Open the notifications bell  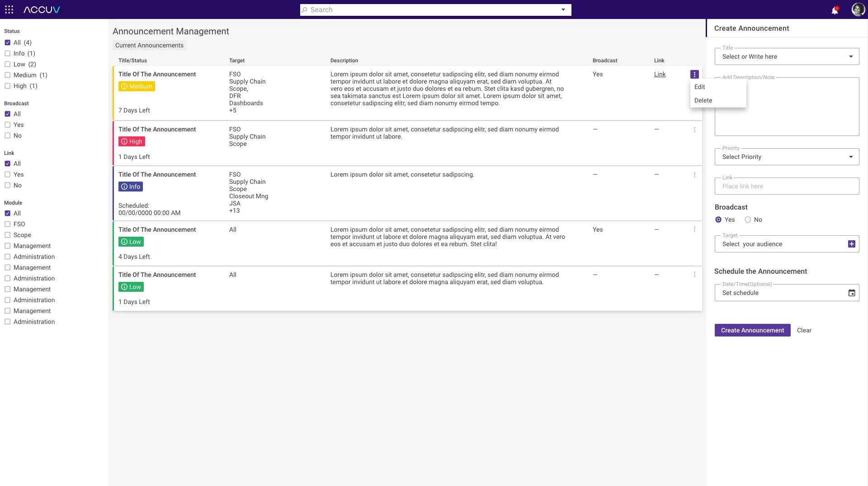click(x=835, y=10)
